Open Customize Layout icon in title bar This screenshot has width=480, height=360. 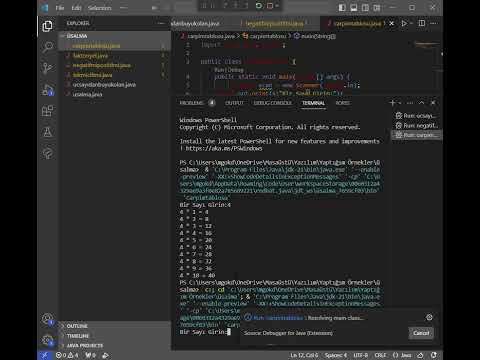[377, 7]
